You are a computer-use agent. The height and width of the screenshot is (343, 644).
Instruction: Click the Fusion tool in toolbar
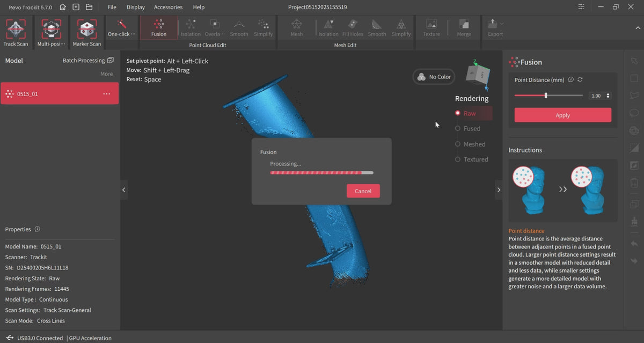pyautogui.click(x=159, y=28)
